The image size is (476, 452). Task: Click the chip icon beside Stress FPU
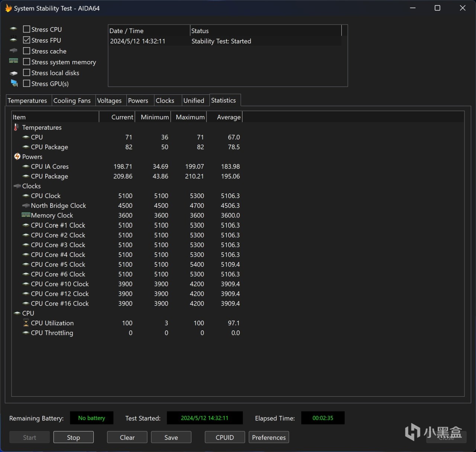tap(13, 40)
